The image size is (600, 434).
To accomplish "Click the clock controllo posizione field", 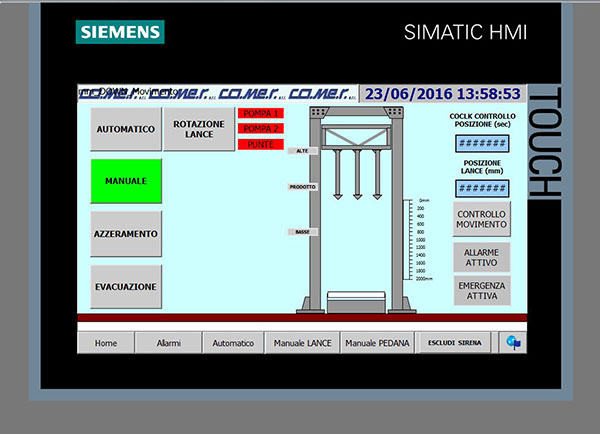I will [482, 143].
